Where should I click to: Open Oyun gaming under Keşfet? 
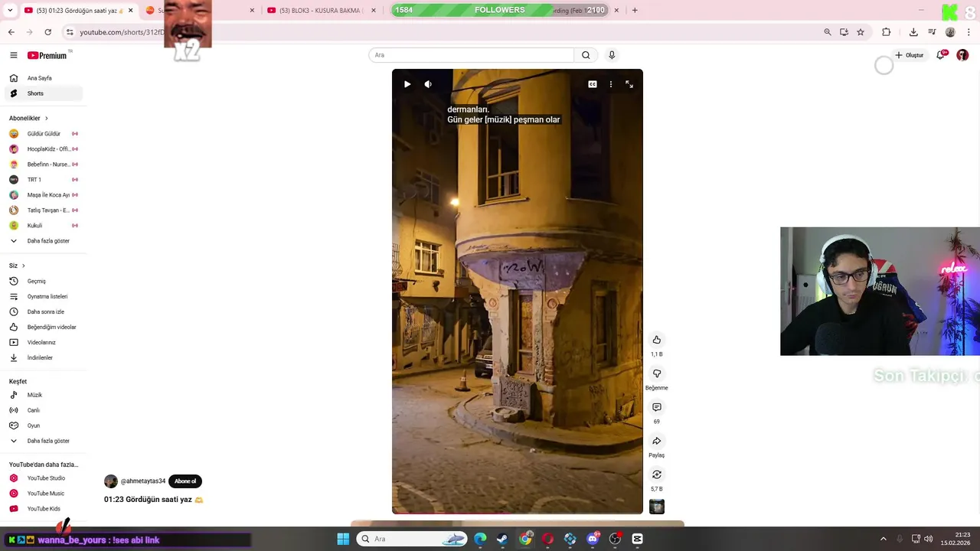[x=44, y=425]
